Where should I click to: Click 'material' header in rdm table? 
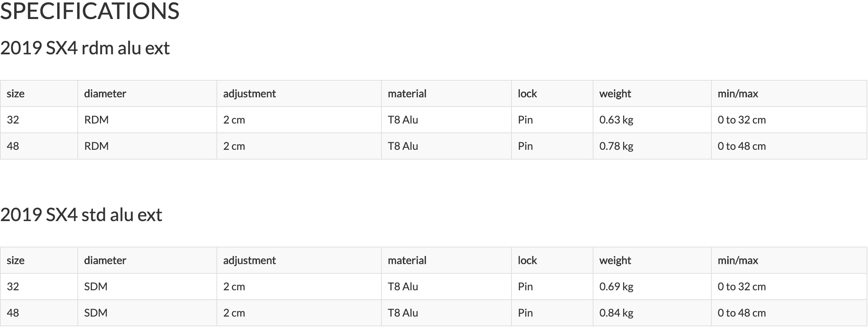(x=407, y=94)
